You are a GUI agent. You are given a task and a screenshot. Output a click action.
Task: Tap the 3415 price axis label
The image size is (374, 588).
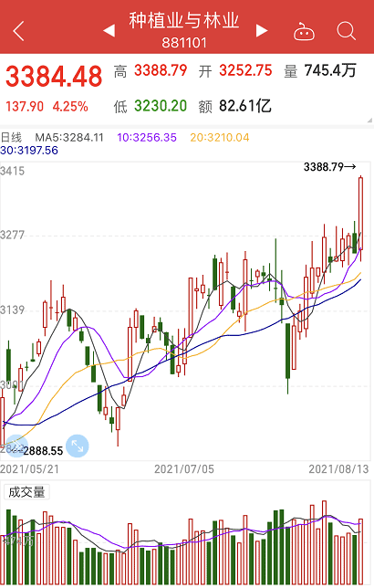coord(13,171)
